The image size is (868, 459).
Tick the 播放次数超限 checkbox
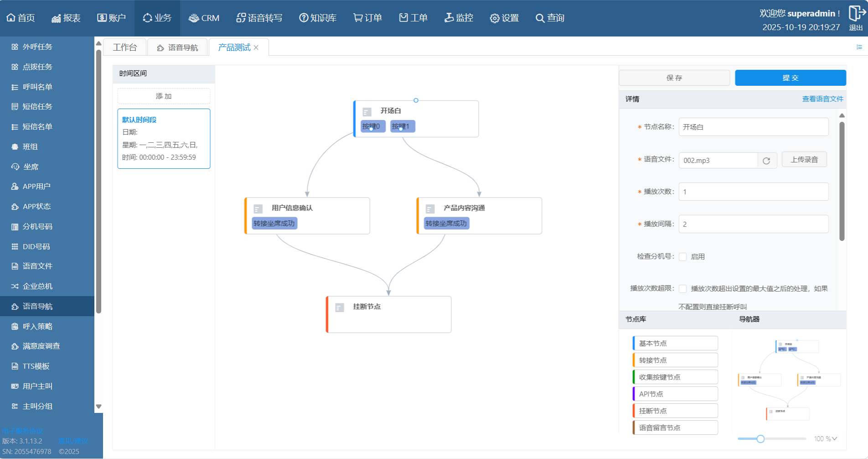click(682, 289)
